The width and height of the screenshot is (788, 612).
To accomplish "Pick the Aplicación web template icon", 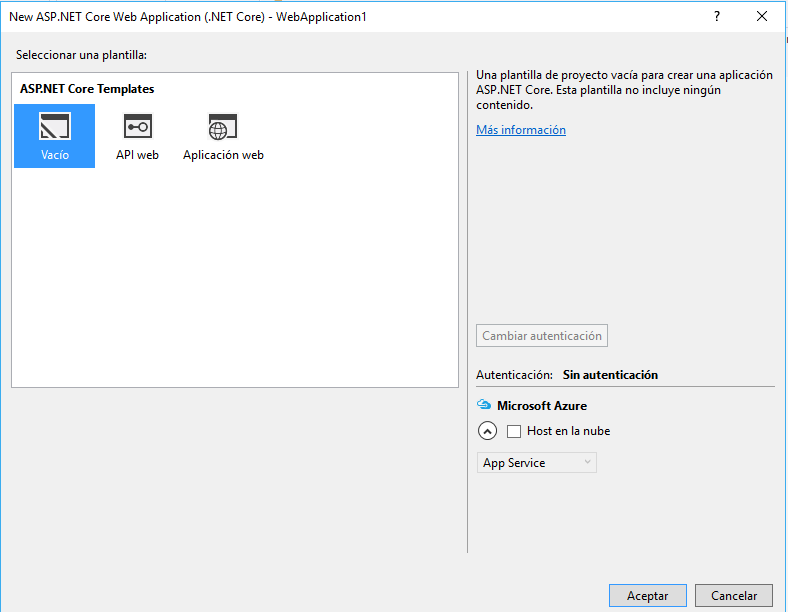I will pos(223,127).
